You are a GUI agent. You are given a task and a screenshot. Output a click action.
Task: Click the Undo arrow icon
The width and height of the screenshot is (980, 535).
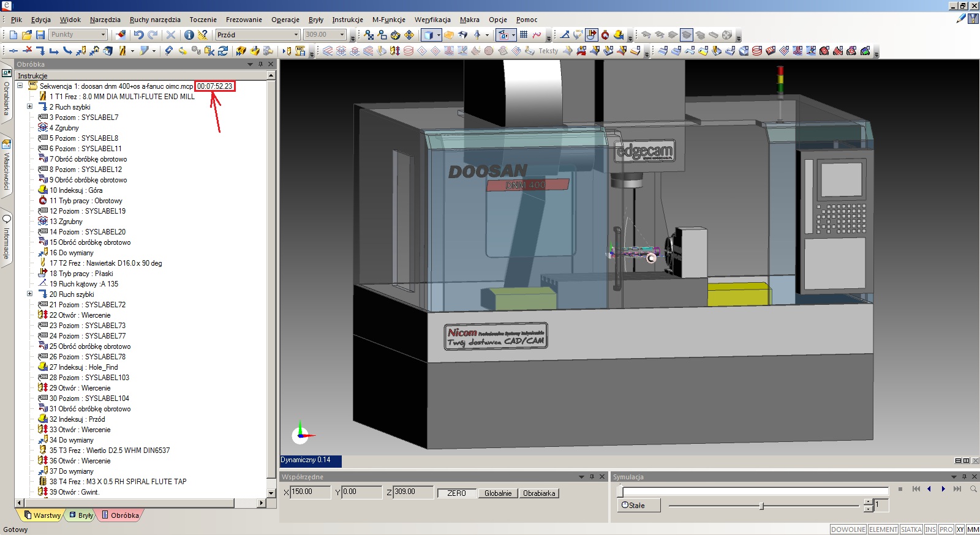(x=138, y=35)
